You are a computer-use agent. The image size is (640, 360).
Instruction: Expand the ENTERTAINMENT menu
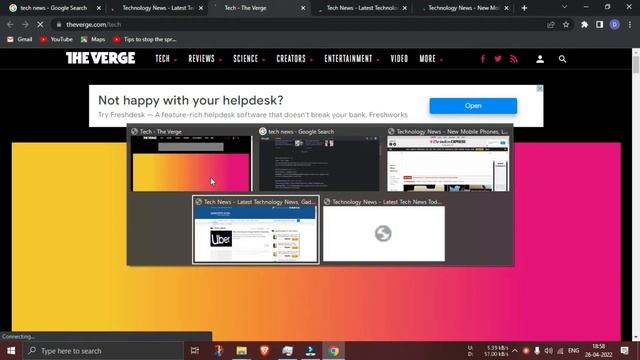coord(351,59)
